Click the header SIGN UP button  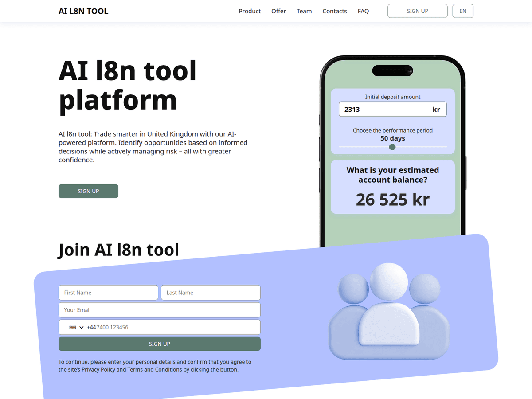click(418, 11)
